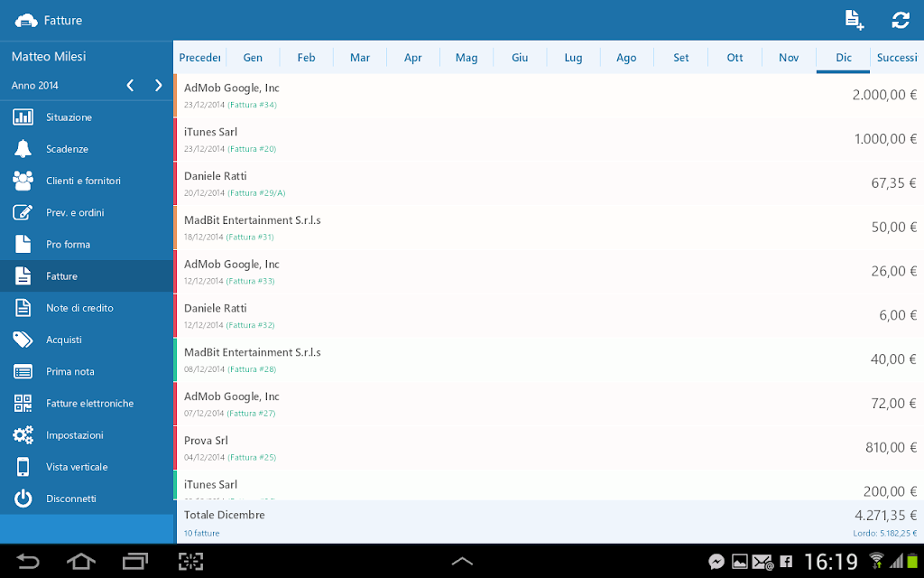Image resolution: width=924 pixels, height=578 pixels.
Task: Click the new invoice document icon
Action: 854,20
